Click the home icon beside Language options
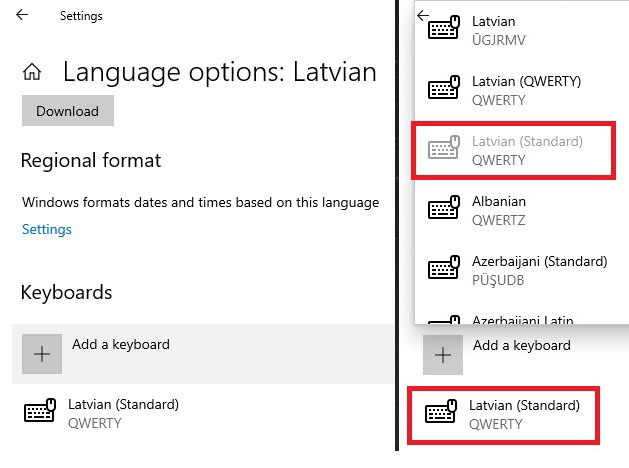The width and height of the screenshot is (629, 468). (32, 72)
